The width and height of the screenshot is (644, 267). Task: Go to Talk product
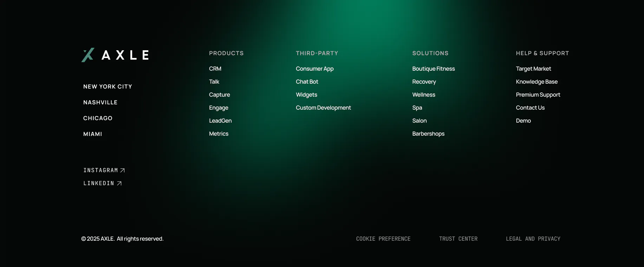214,82
